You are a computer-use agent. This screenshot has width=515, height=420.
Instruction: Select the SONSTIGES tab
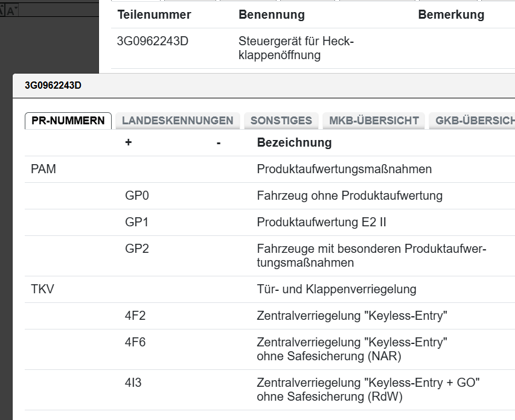pyautogui.click(x=281, y=121)
